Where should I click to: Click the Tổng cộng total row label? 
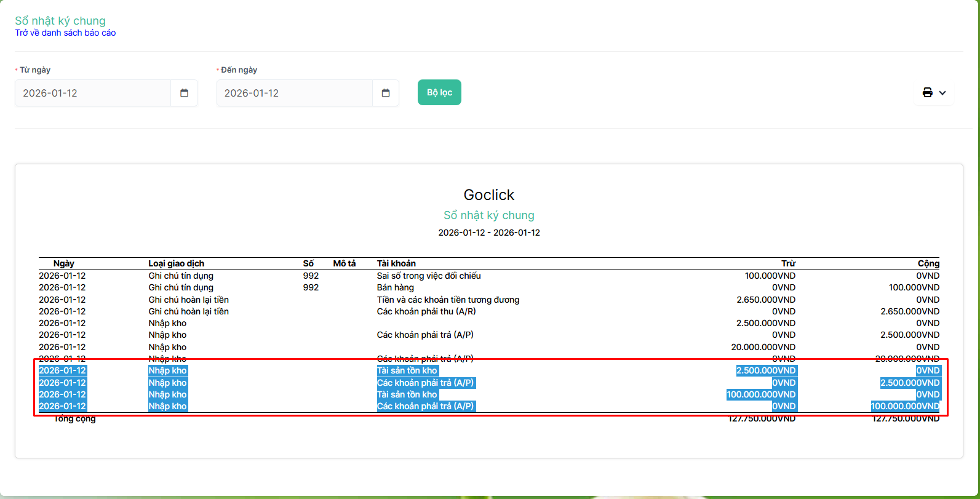coord(74,419)
